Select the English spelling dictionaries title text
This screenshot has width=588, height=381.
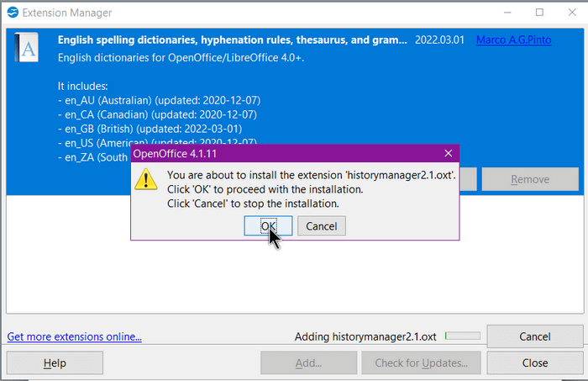(x=232, y=40)
